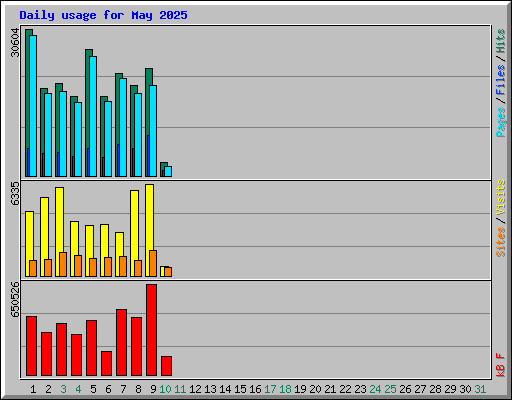The height and width of the screenshot is (400, 512).
Task: Click day label 5 on the axis
Action: pos(93,389)
